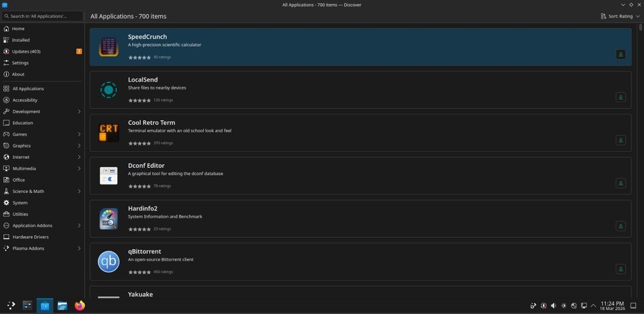Expand the Plasma Addons arrow
This screenshot has width=644, height=314.
pyautogui.click(x=79, y=248)
